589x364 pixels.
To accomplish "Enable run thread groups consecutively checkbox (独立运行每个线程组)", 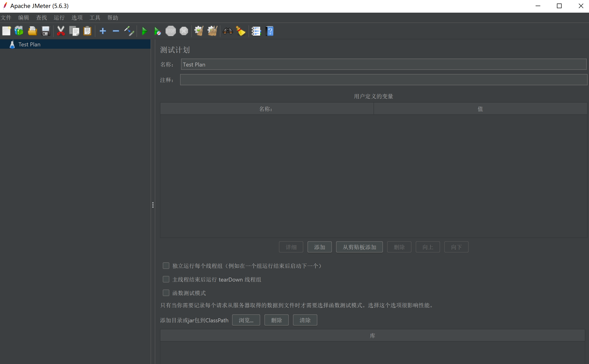I will pos(166,266).
